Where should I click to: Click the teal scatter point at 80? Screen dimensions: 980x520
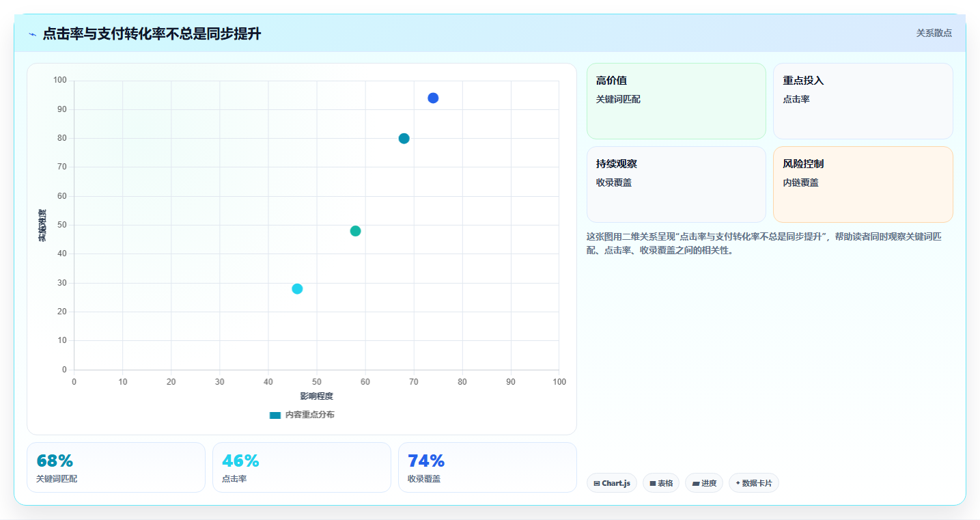(404, 138)
